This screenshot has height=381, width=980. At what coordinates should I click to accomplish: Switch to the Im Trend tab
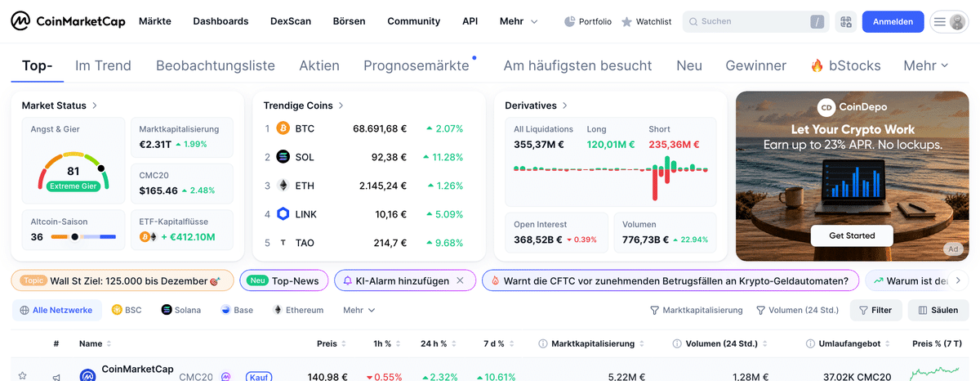pyautogui.click(x=103, y=65)
